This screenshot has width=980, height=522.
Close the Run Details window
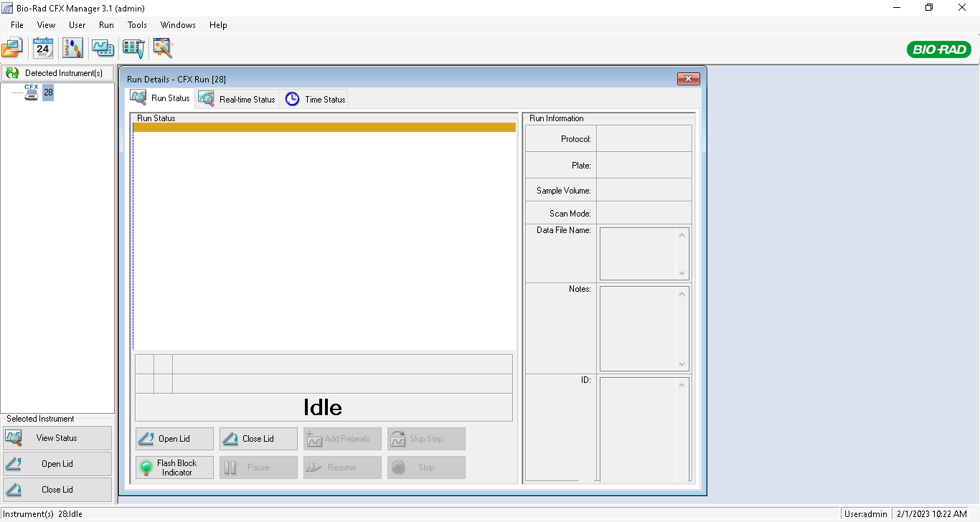click(688, 79)
